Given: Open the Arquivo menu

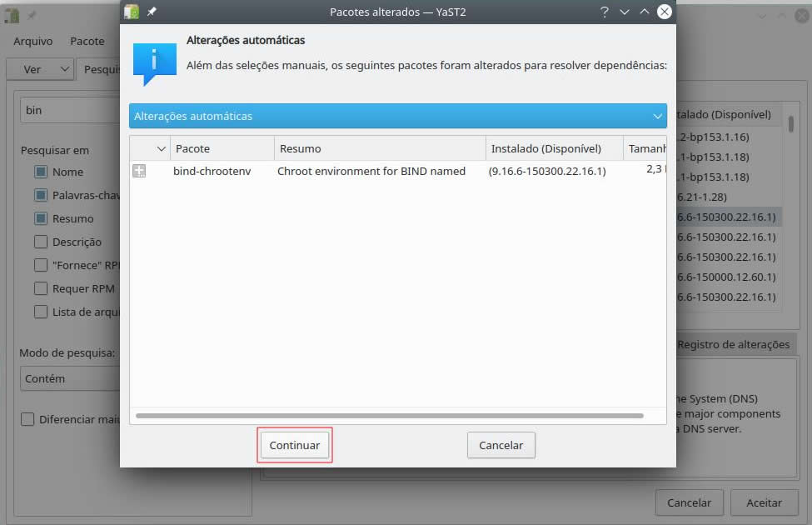Looking at the screenshot, I should [33, 41].
